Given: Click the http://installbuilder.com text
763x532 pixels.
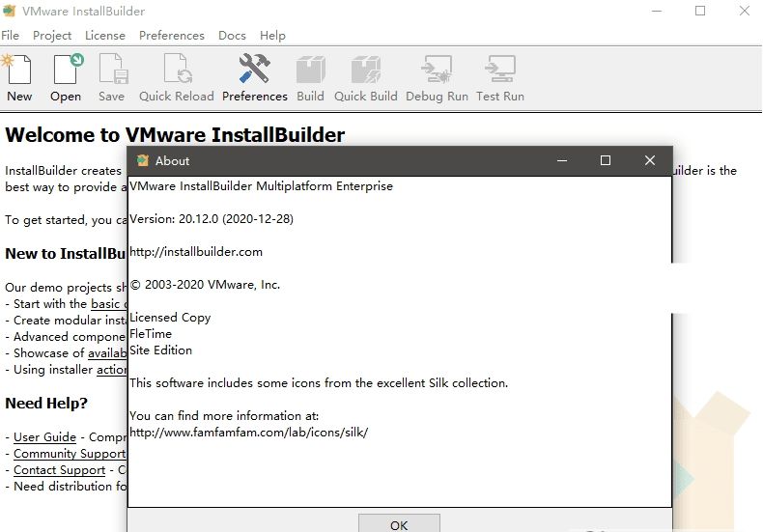Looking at the screenshot, I should (196, 252).
